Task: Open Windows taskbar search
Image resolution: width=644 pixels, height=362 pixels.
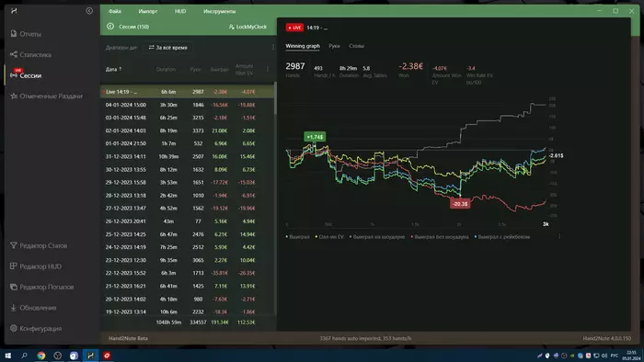Action: tap(24, 356)
